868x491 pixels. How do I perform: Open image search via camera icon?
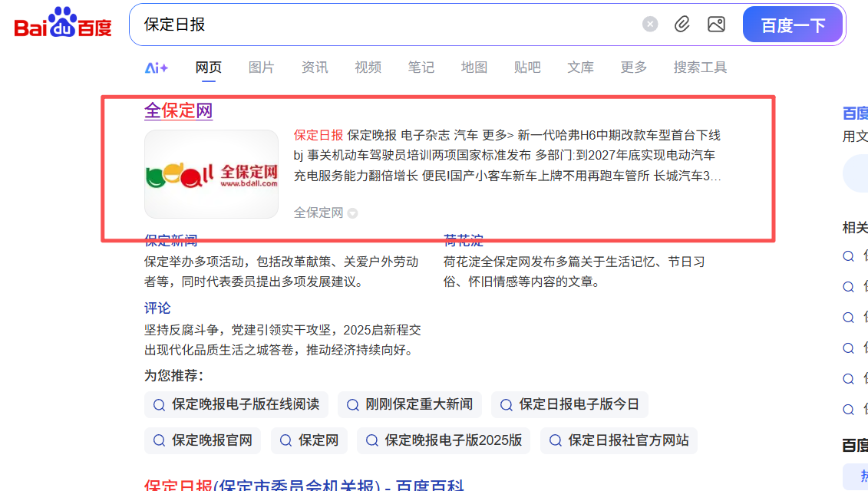point(716,24)
